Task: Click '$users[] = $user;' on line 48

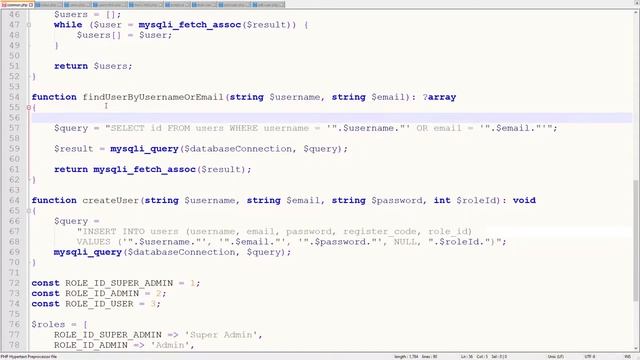Action: [124, 35]
